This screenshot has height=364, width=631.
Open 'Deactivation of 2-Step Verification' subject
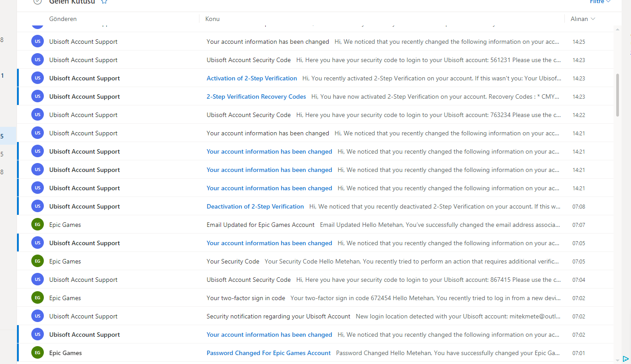pos(255,206)
